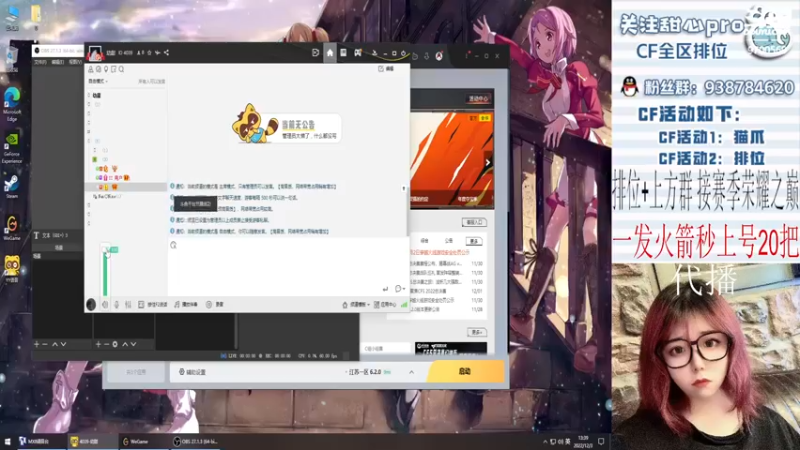This screenshot has width=800, height=450.
Task: Add a source with plus in OBS sources
Action: click(x=98, y=344)
